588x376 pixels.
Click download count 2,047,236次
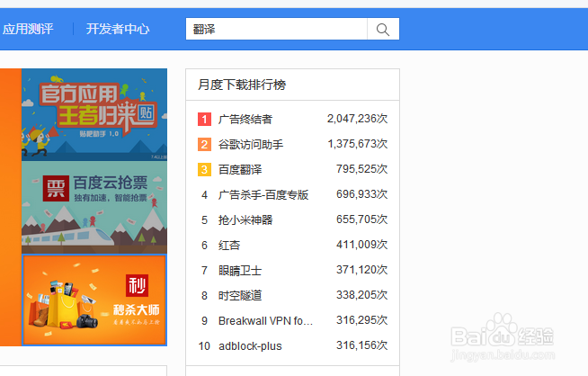[357, 119]
